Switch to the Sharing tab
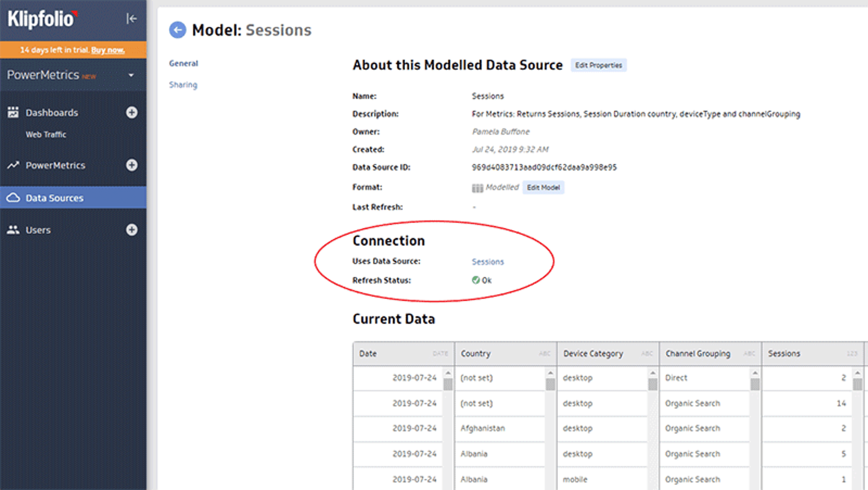This screenshot has height=490, width=868. pyautogui.click(x=183, y=85)
